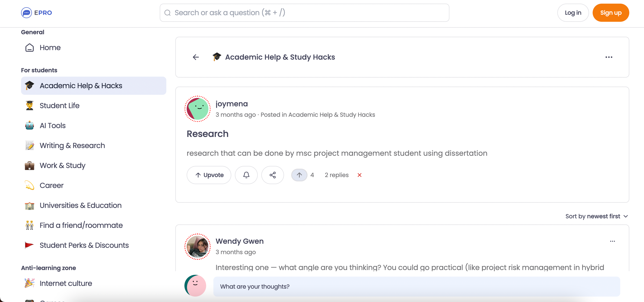Image resolution: width=644 pixels, height=302 pixels.
Task: Click Wendy Gwen's profile avatar
Action: (x=197, y=246)
